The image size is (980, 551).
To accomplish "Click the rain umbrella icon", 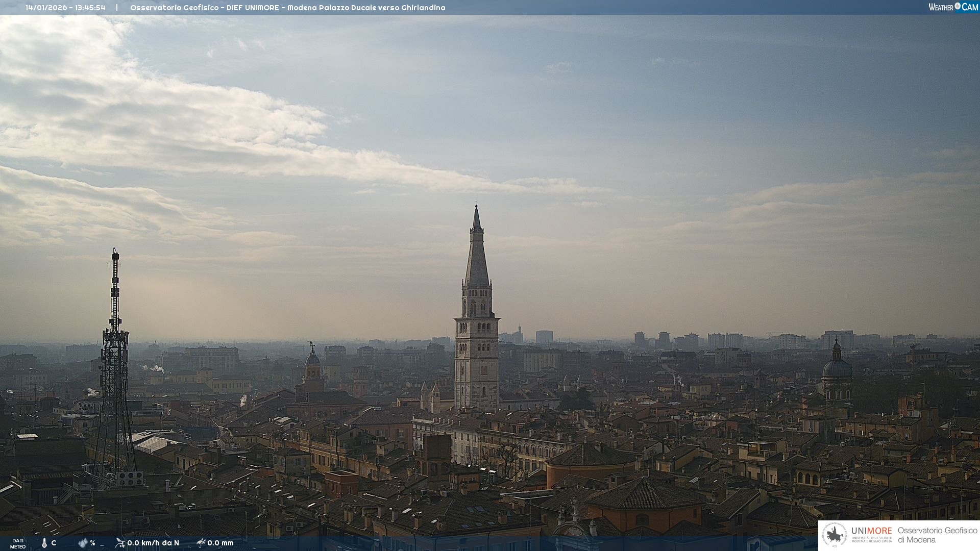I will tap(201, 543).
